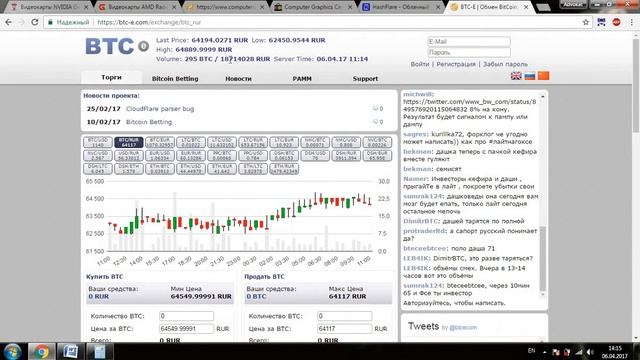Select the USD/RUR pair button

pos(129,155)
